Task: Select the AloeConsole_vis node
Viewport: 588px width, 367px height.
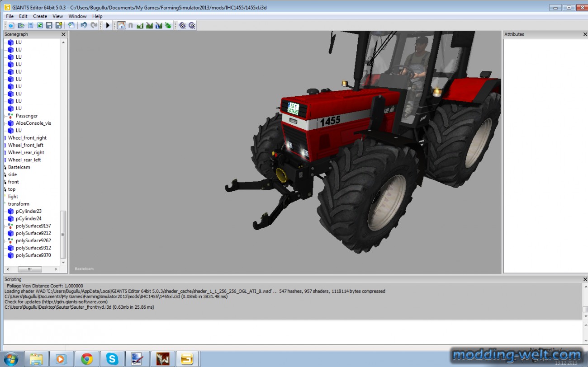Action: tap(33, 123)
